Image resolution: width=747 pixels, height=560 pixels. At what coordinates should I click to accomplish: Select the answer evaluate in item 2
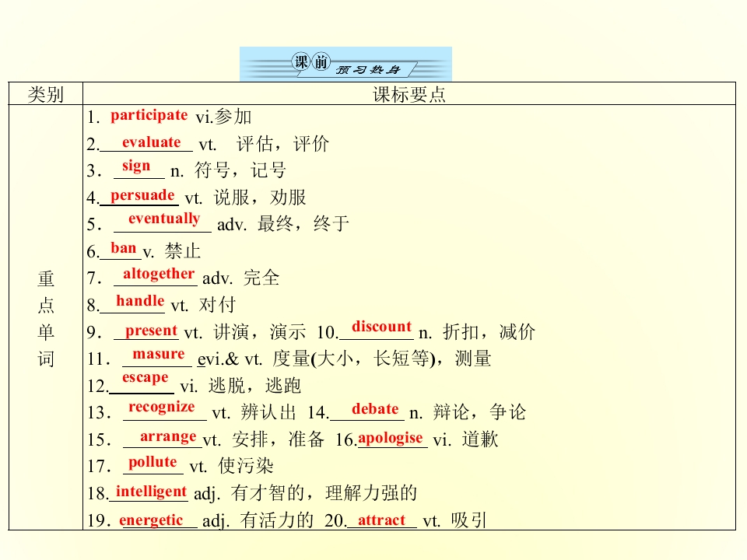[x=151, y=142]
